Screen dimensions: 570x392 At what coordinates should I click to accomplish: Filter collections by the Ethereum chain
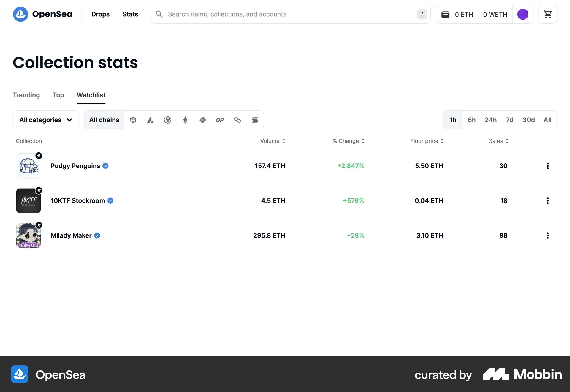185,120
